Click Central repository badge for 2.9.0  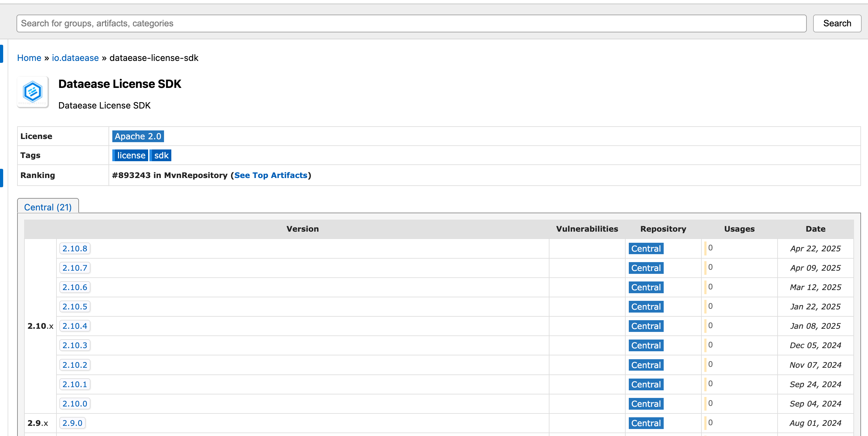coord(646,423)
